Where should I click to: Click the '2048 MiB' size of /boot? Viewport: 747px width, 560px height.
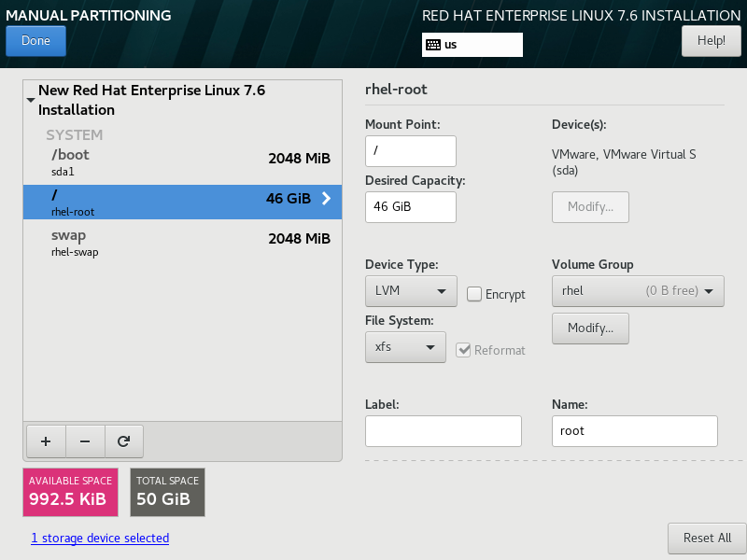(x=299, y=158)
